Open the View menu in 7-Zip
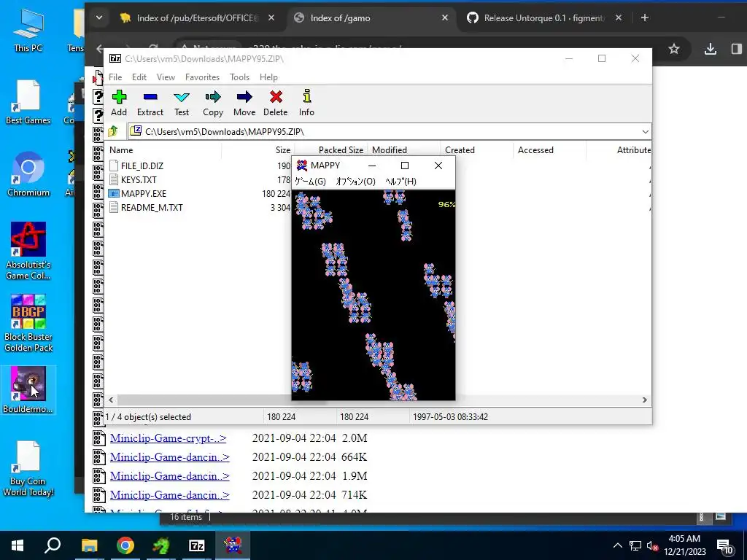 click(166, 77)
